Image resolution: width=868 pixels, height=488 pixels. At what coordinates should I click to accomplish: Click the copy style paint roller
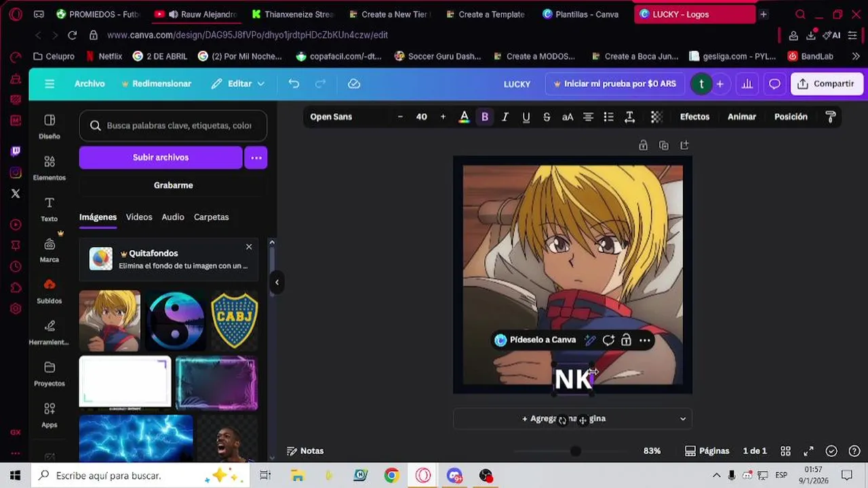(831, 117)
